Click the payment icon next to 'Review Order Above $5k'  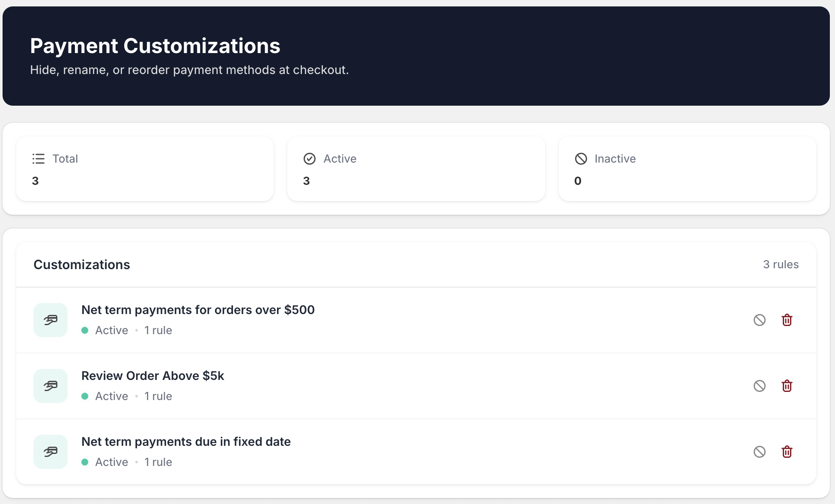(50, 385)
